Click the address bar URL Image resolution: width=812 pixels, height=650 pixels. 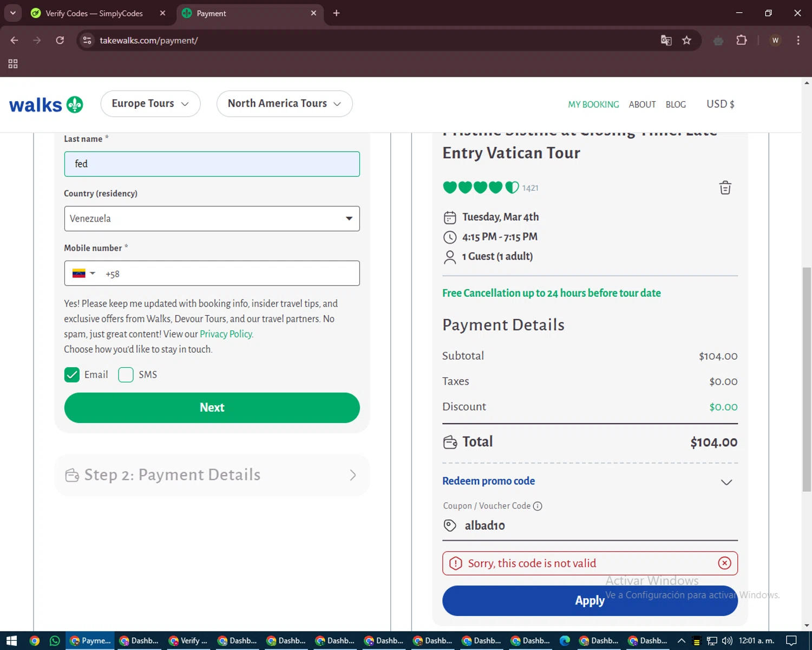(x=149, y=41)
